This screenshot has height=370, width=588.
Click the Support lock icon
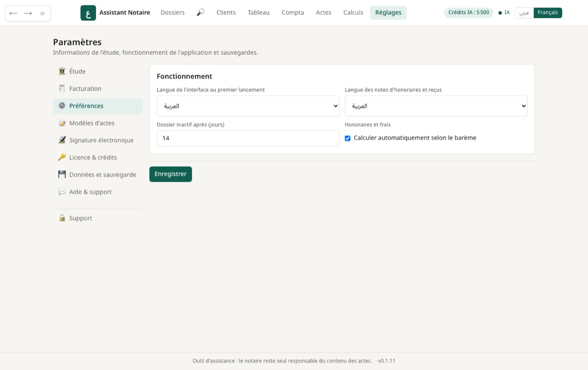62,218
